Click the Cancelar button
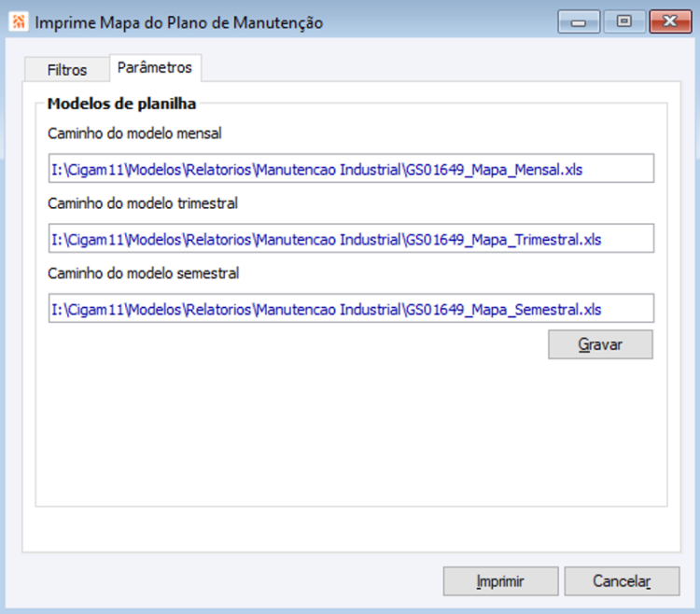 (622, 581)
